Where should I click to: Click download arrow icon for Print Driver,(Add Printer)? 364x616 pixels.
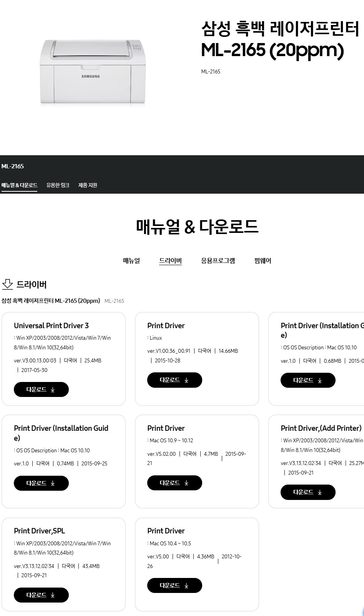320,492
